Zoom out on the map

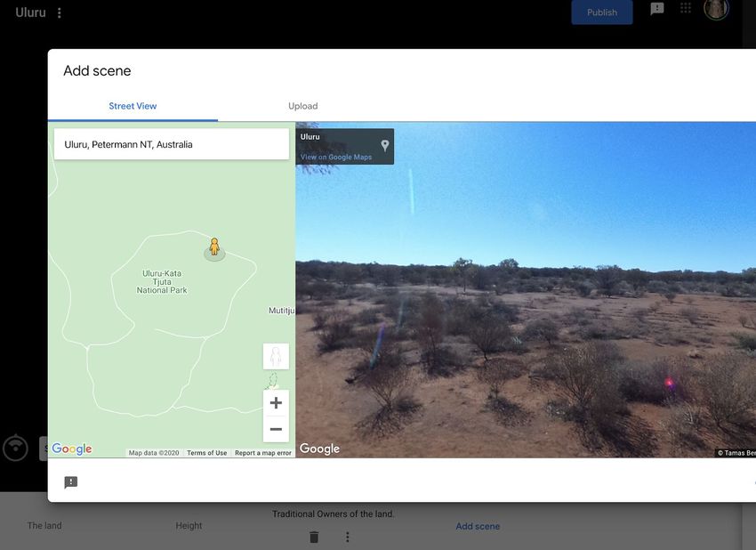[x=276, y=430]
